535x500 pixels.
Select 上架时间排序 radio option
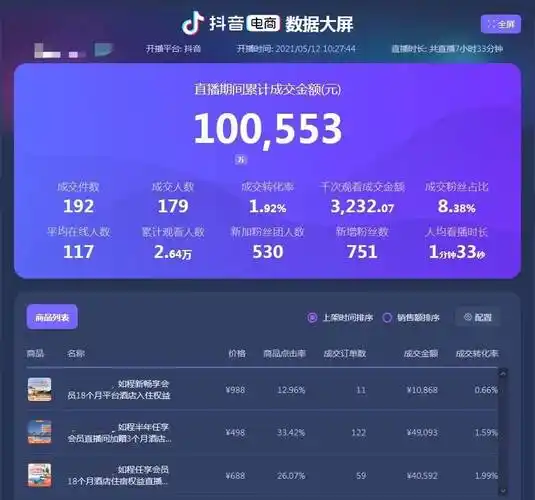point(340,318)
